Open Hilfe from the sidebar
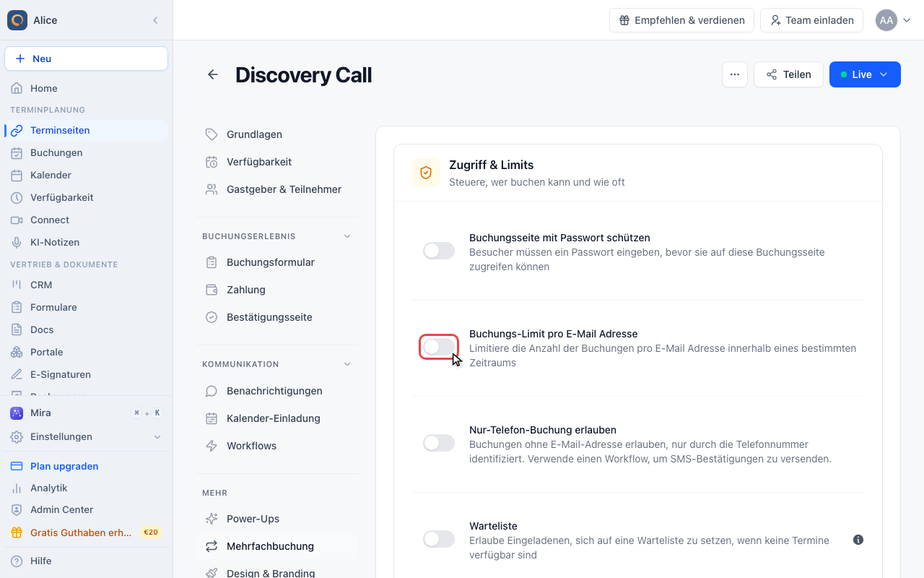 [86, 561]
